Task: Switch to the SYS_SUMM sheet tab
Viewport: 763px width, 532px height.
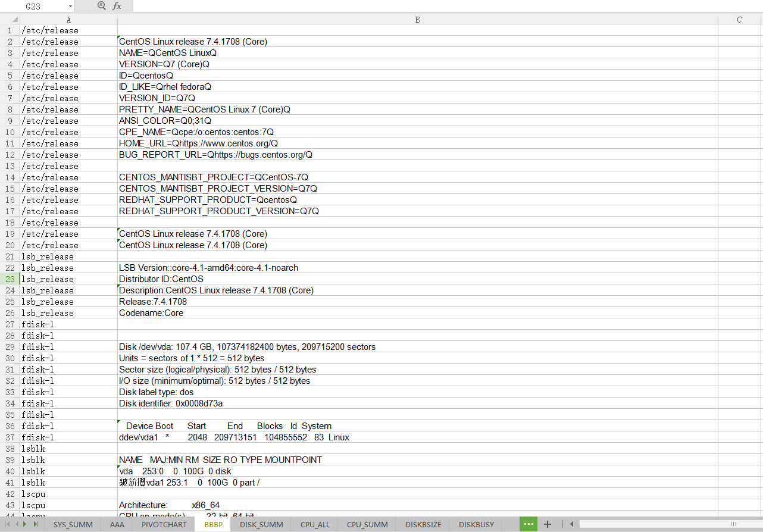Action: 73,524
